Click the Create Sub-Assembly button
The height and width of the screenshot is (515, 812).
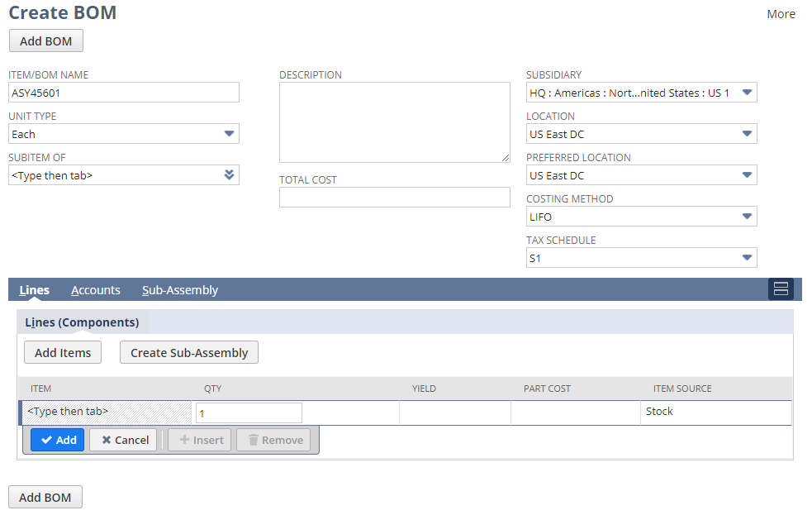189,353
